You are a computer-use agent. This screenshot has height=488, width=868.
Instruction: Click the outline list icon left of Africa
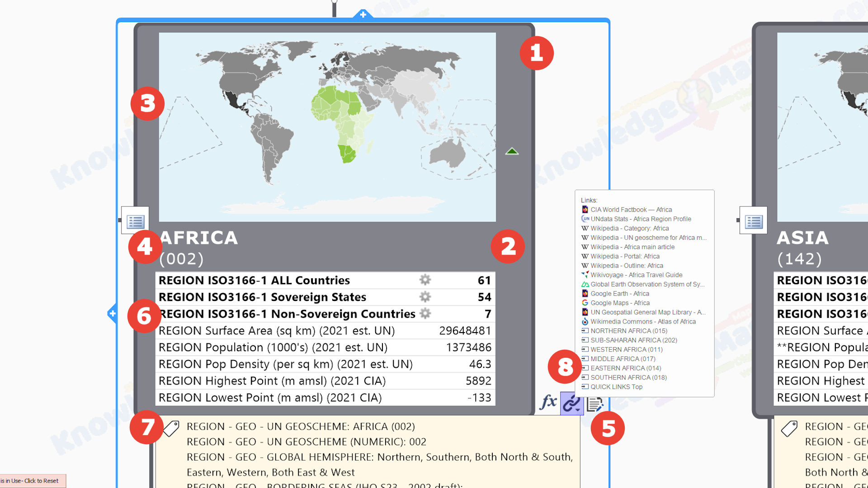pos(135,221)
